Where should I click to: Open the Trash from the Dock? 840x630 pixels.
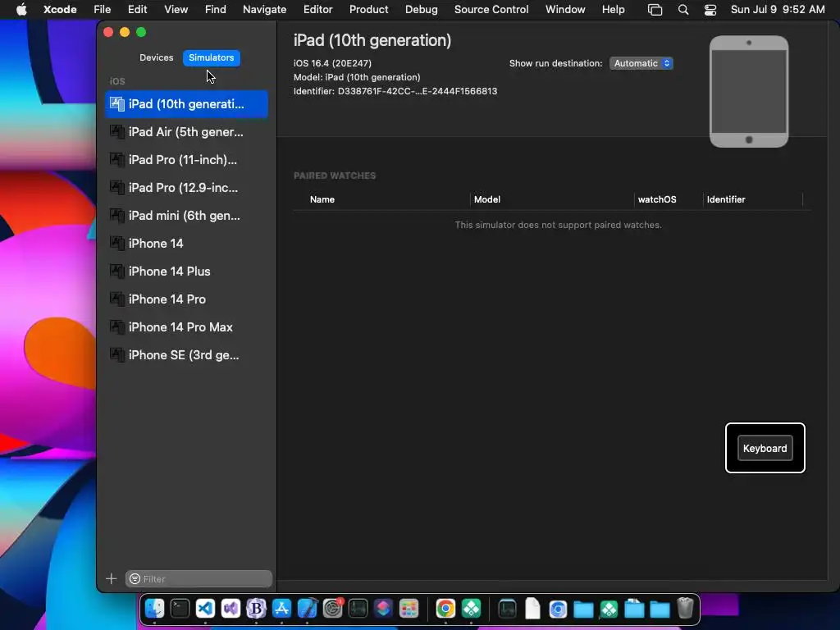(685, 609)
